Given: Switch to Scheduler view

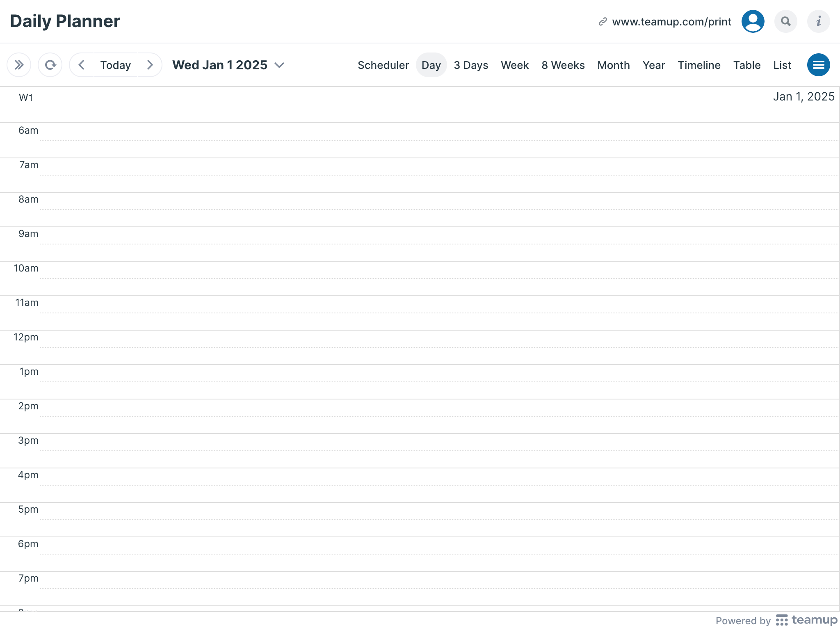Looking at the screenshot, I should [383, 65].
